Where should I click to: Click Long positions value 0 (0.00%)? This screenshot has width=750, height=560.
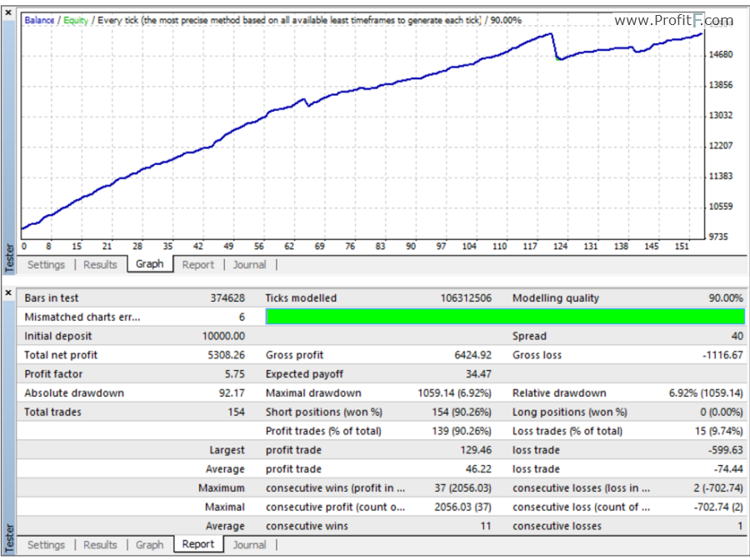(722, 412)
